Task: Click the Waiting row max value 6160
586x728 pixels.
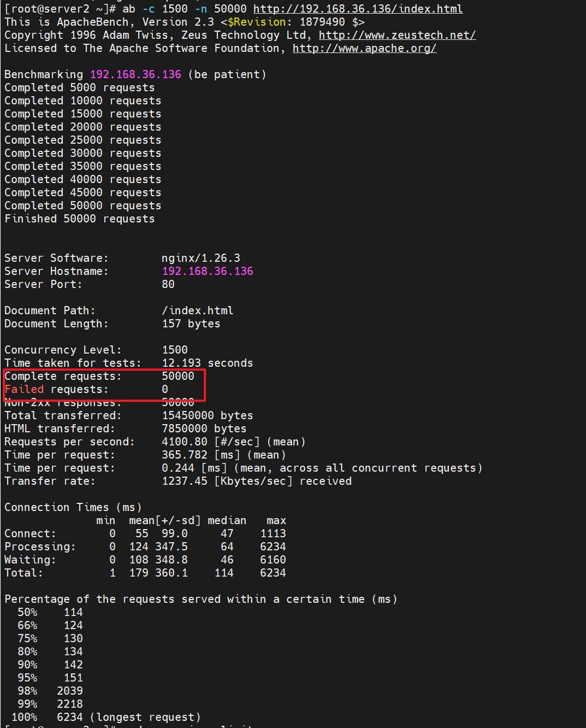Action: pyautogui.click(x=273, y=560)
